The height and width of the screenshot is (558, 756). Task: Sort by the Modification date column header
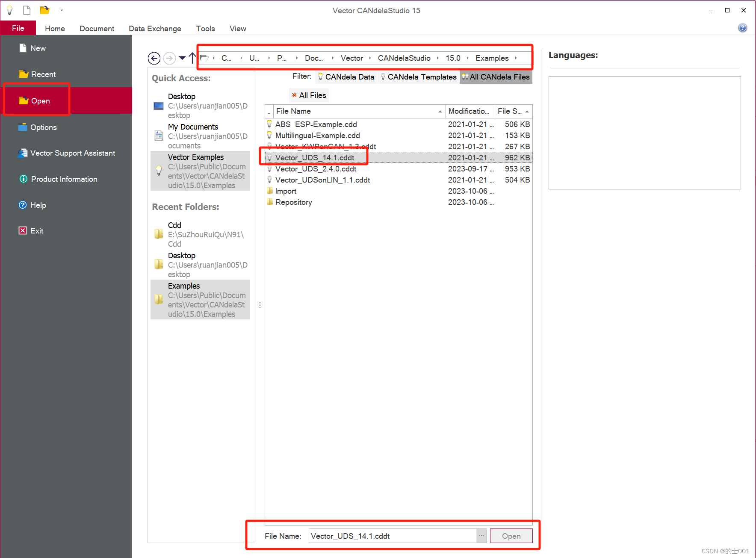tap(470, 111)
